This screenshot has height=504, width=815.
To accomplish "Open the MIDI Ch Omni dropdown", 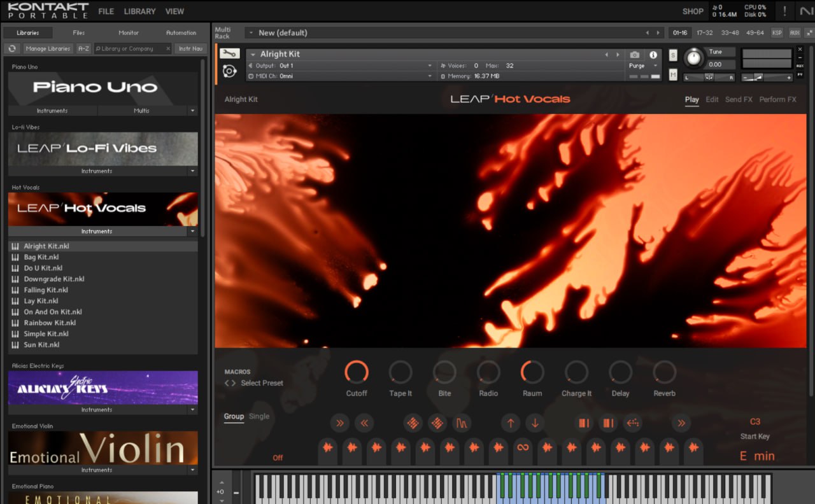I will click(x=340, y=76).
